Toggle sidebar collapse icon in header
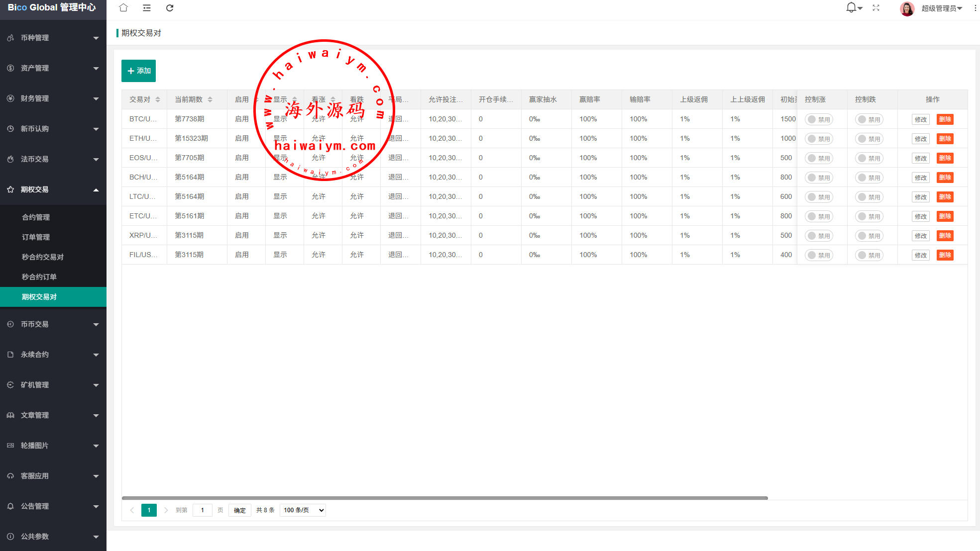This screenshot has height=551, width=980. (x=147, y=8)
